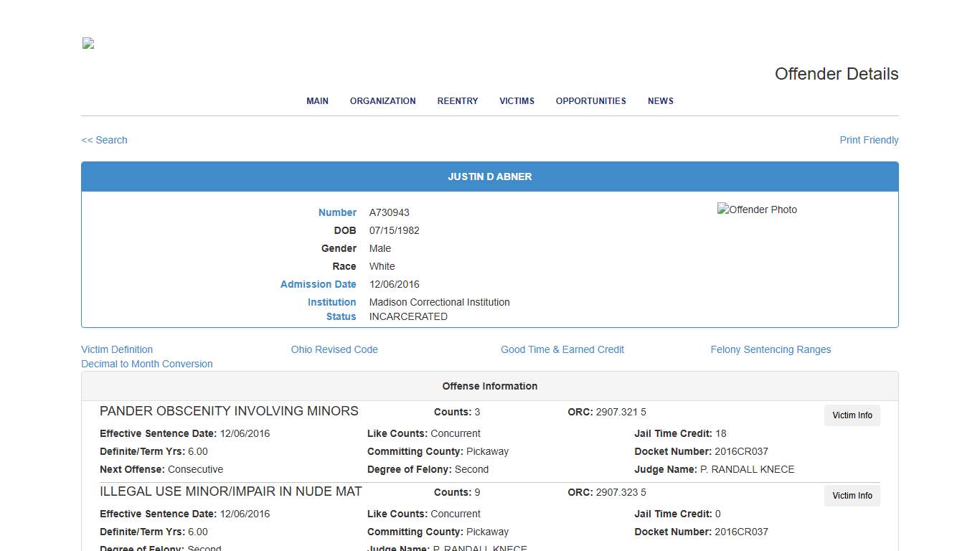Open Decimal to Month Conversion
The image size is (980, 551).
[x=147, y=364]
